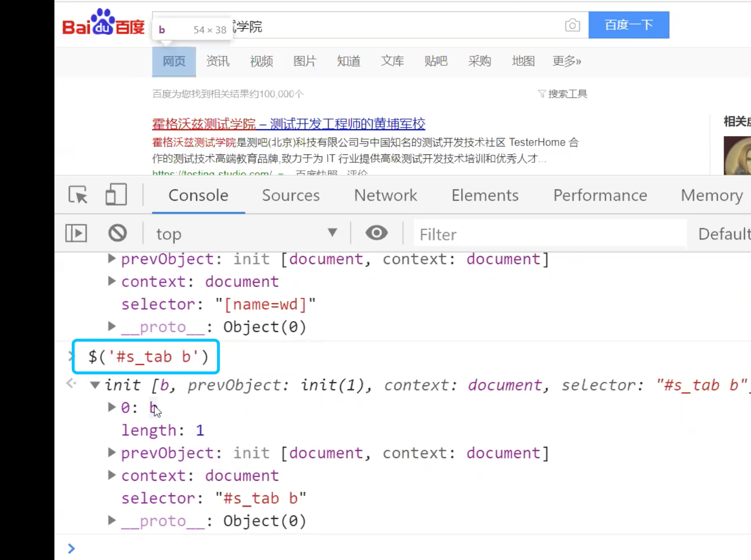Focus the Baidu search input field

click(x=370, y=25)
